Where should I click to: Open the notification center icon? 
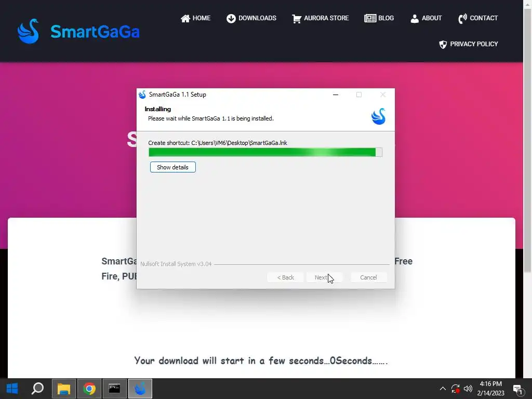tap(517, 389)
